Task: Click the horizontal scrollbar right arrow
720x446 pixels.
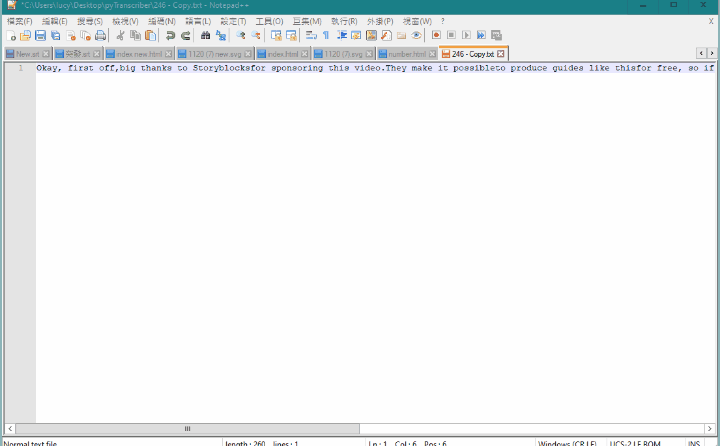Action: click(710, 429)
